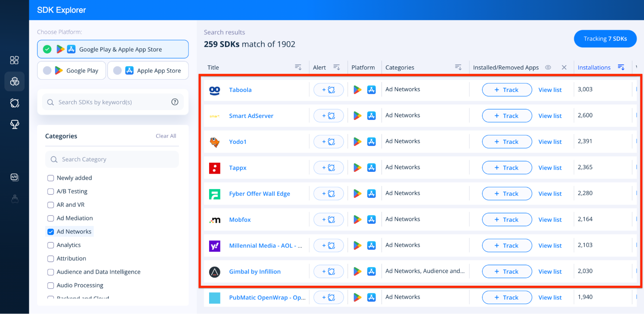Click the Gimbal by Infillion logo
The height and width of the screenshot is (314, 644).
pos(215,272)
